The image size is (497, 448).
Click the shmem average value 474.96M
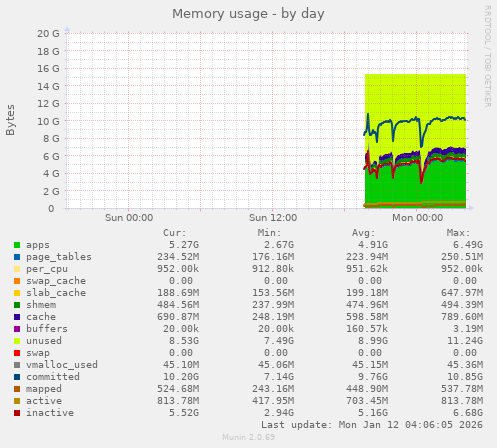pos(367,305)
